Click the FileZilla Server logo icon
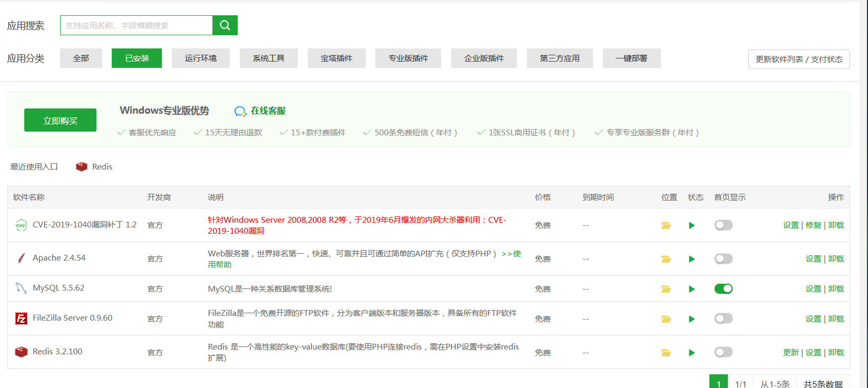The height and width of the screenshot is (388, 868). click(x=21, y=318)
